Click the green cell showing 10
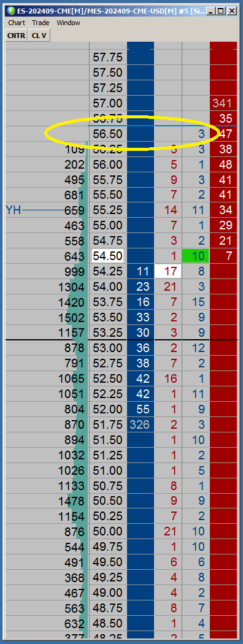The width and height of the screenshot is (243, 644). tap(196, 256)
